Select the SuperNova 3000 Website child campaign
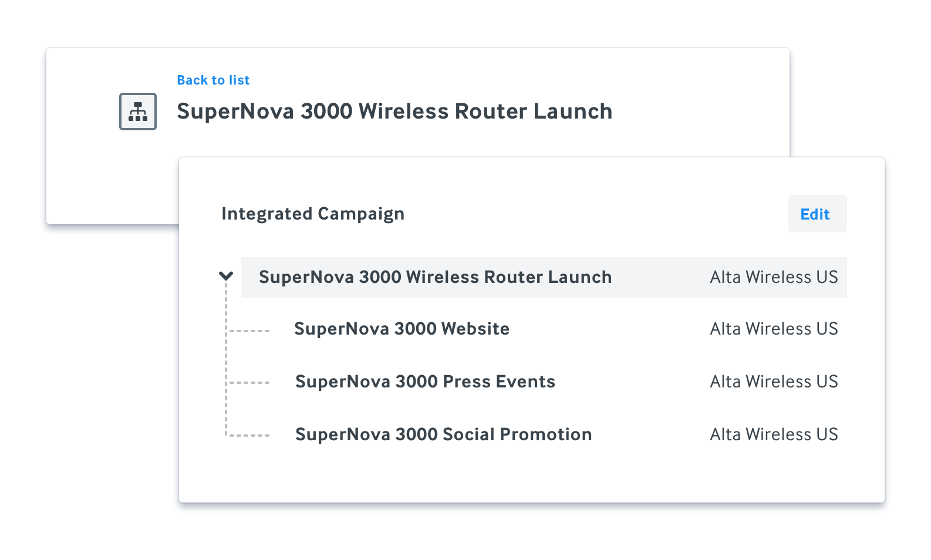Viewport: 931px width, 560px height. (402, 329)
